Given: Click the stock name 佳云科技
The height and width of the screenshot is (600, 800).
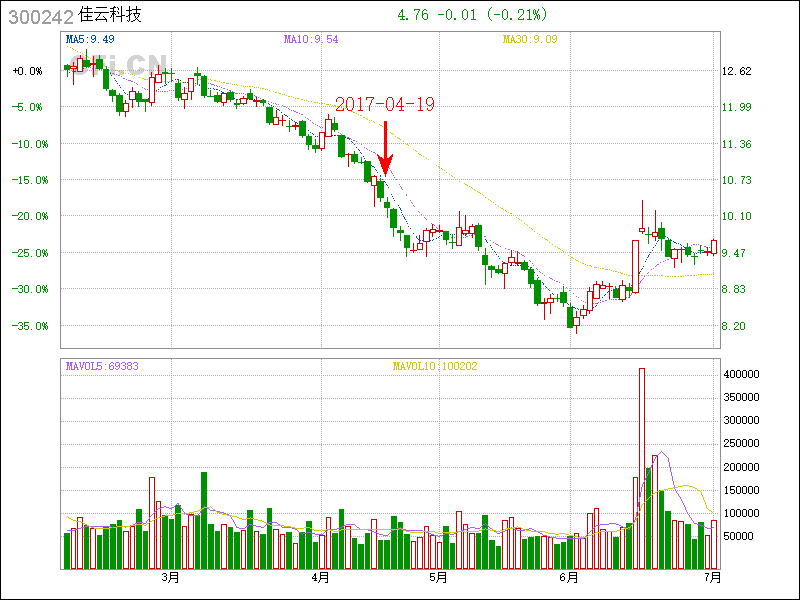Looking at the screenshot, I should click(x=110, y=15).
